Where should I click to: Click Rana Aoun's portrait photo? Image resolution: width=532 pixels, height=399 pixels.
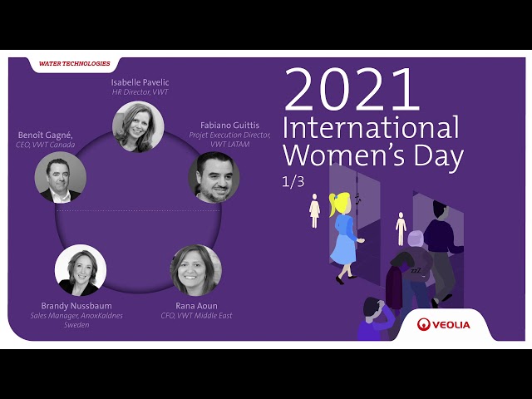tap(196, 270)
